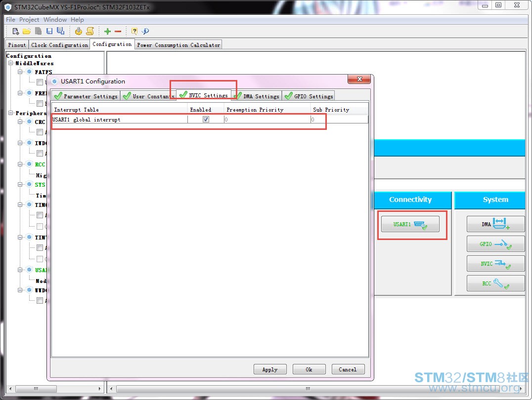Click the Help question mark icon
532x400 pixels.
[x=134, y=31]
